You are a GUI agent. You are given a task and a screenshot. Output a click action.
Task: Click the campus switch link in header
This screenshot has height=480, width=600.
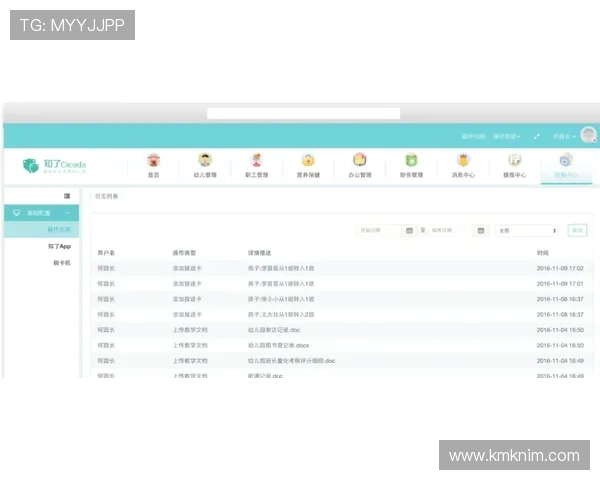tap(473, 136)
